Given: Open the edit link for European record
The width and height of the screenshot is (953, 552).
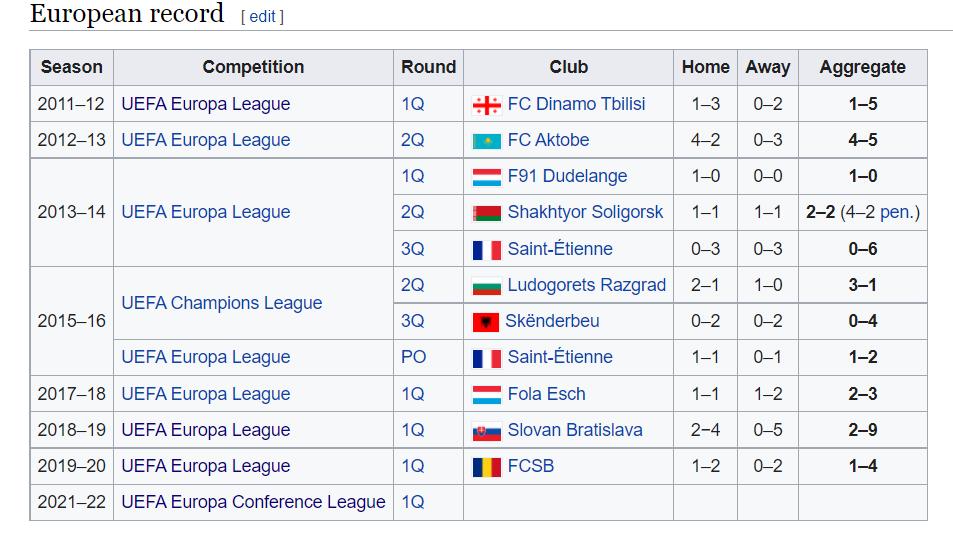Looking at the screenshot, I should [x=263, y=16].
